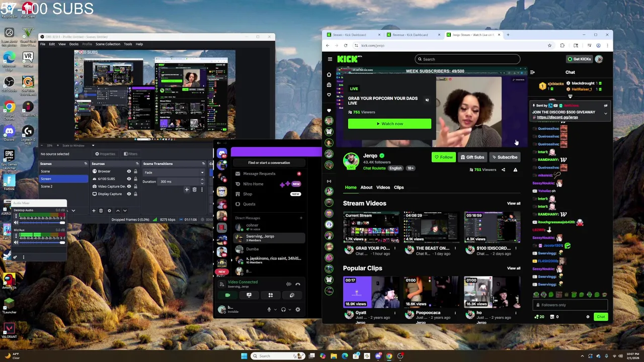Open Properties button in OBS source toolbar
This screenshot has width=644, height=362.
(105, 154)
